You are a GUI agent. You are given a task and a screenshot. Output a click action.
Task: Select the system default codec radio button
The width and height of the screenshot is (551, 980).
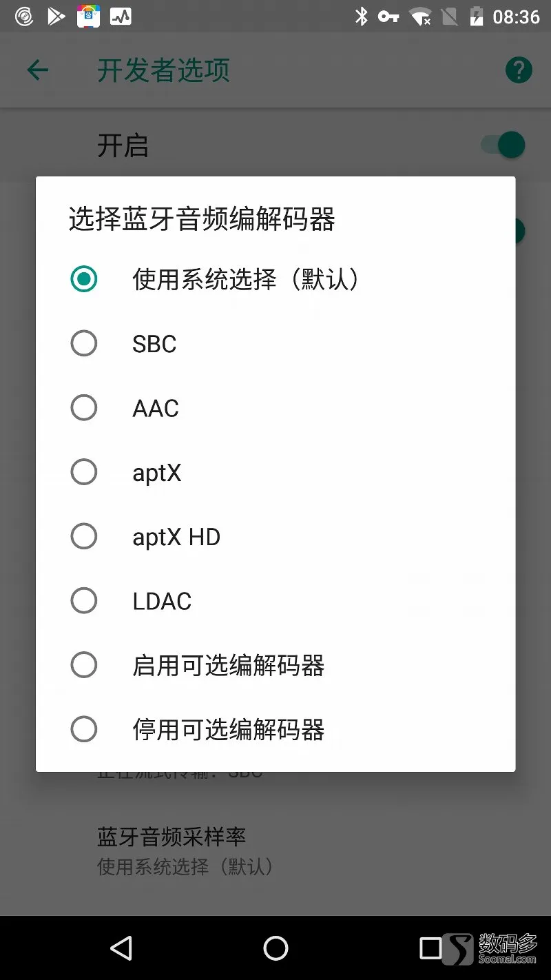(x=275, y=279)
